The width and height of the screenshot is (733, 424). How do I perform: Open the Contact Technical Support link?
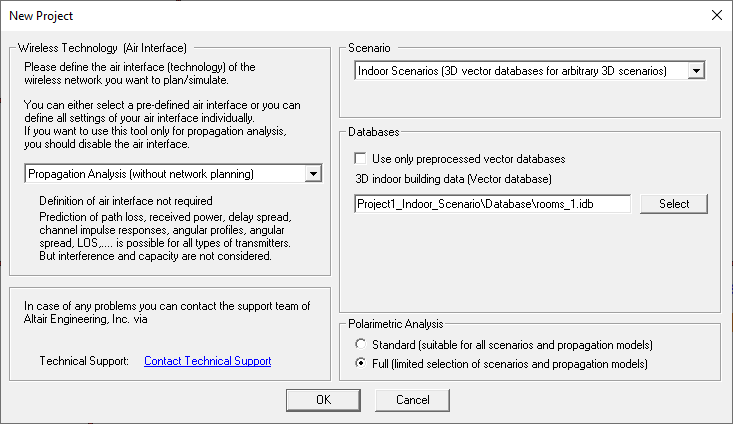tap(207, 361)
